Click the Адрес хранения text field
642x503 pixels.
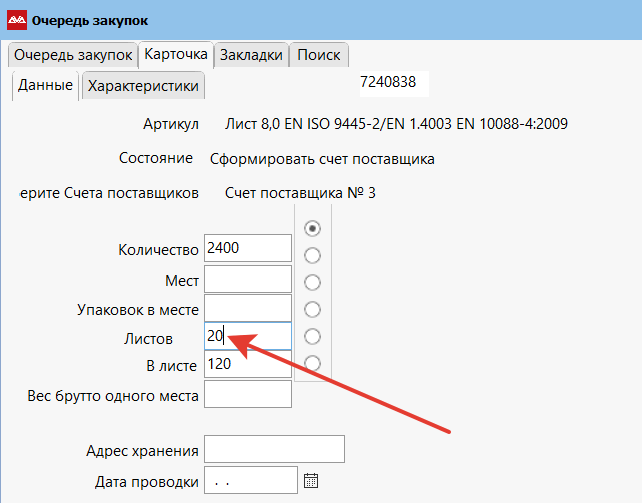click(274, 449)
